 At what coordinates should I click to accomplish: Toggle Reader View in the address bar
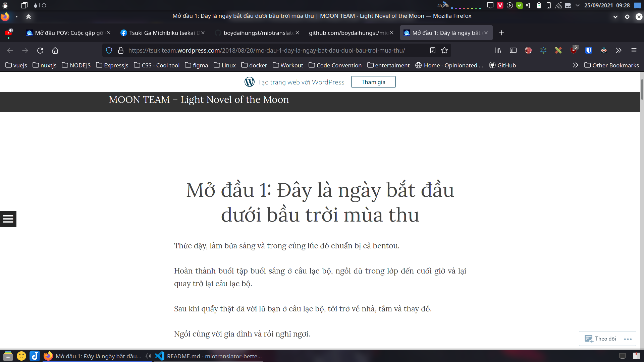(433, 50)
